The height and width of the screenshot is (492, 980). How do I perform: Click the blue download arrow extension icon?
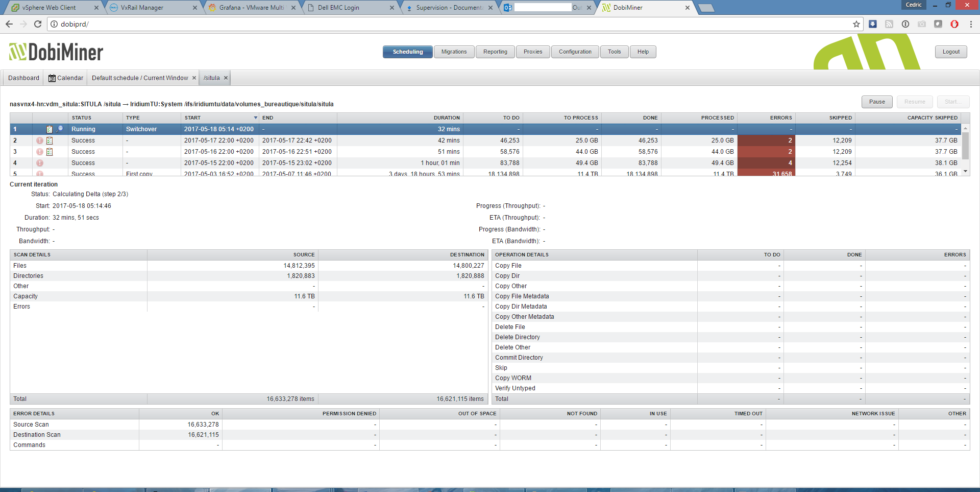[873, 24]
